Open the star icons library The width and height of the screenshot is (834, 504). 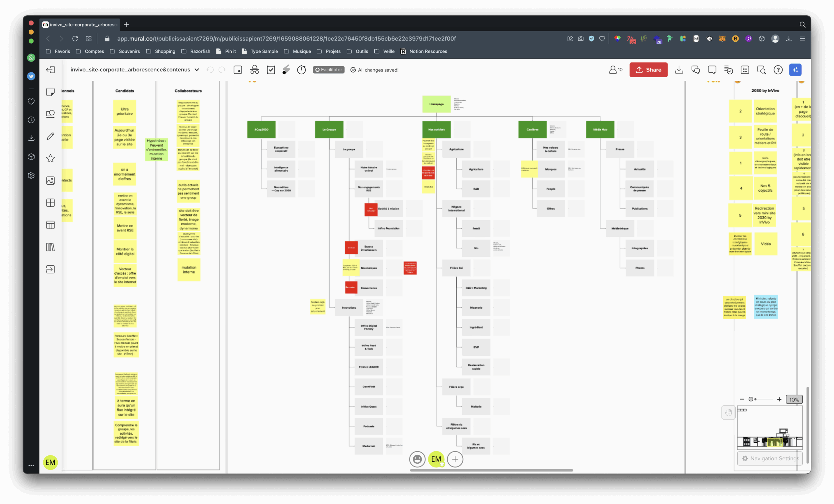click(x=50, y=158)
